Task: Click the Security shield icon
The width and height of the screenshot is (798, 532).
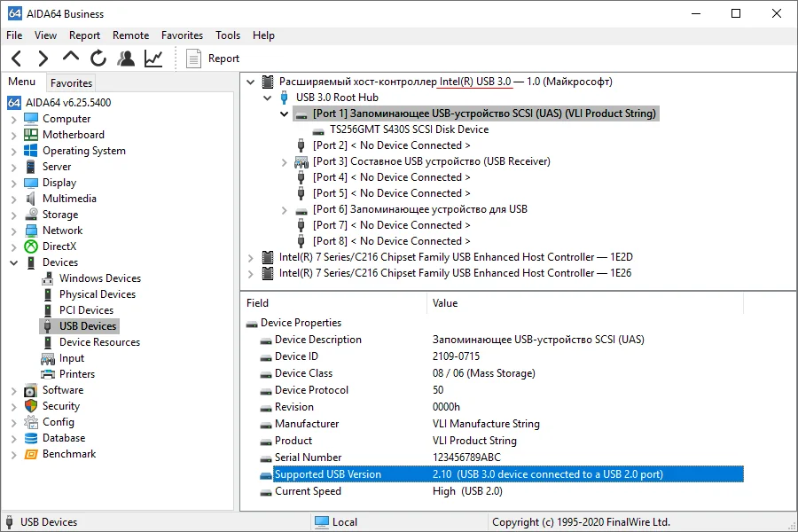Action: coord(31,406)
